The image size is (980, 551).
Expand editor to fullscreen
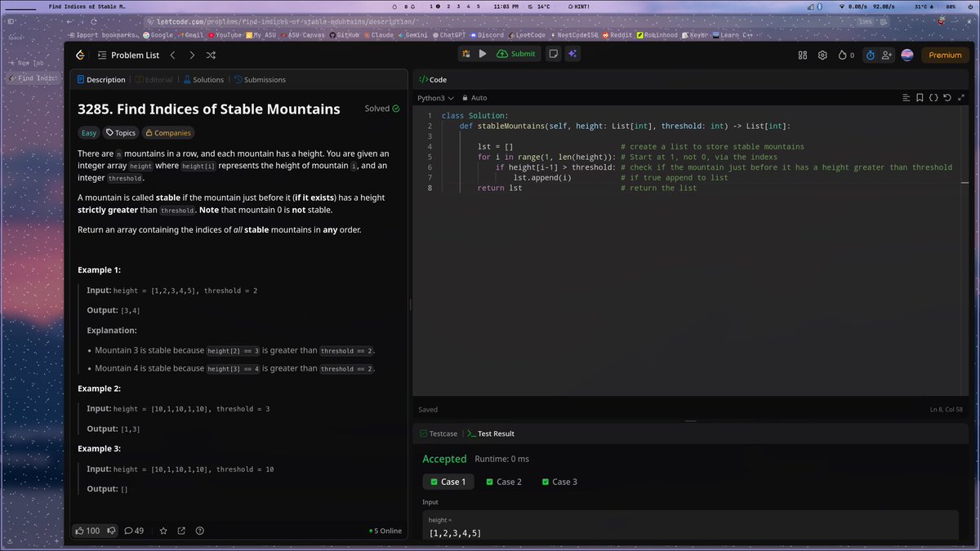click(x=960, y=97)
